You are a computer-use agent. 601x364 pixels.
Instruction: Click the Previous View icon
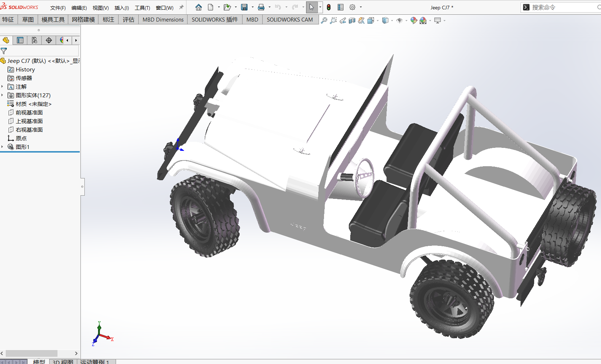(343, 20)
